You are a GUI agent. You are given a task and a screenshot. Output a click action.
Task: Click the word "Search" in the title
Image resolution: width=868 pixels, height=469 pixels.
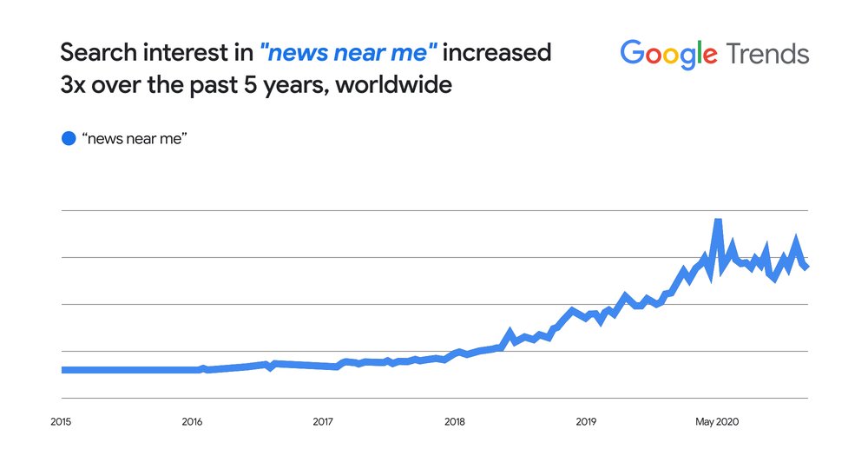97,52
